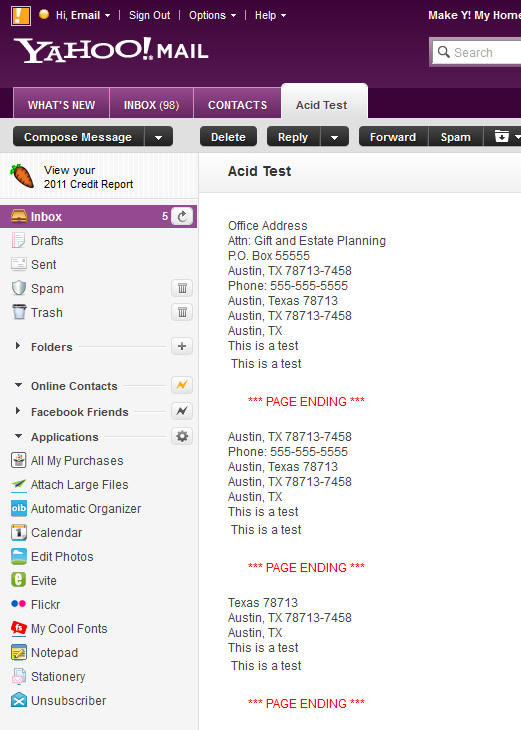521x730 pixels.
Task: Open the Trash folder
Action: coord(47,312)
